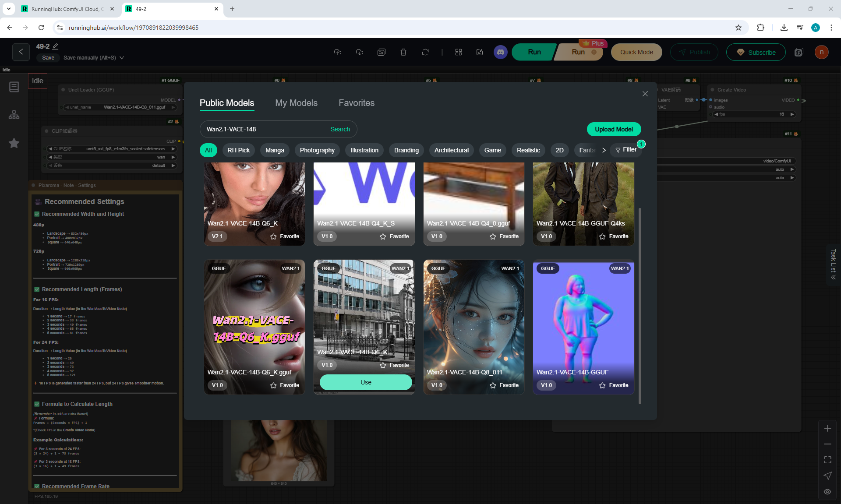
Task: Switch to the Favorites tab
Action: point(356,103)
